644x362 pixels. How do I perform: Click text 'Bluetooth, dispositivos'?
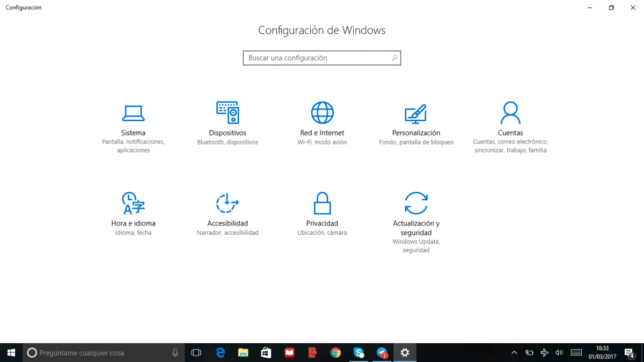tap(228, 142)
